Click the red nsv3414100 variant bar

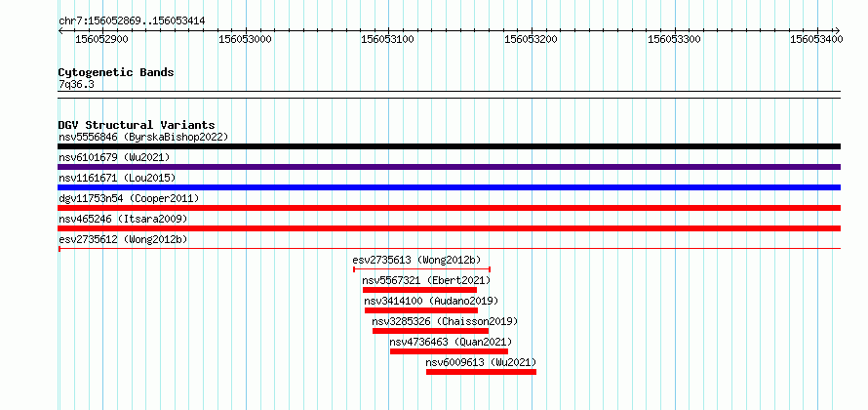click(420, 310)
